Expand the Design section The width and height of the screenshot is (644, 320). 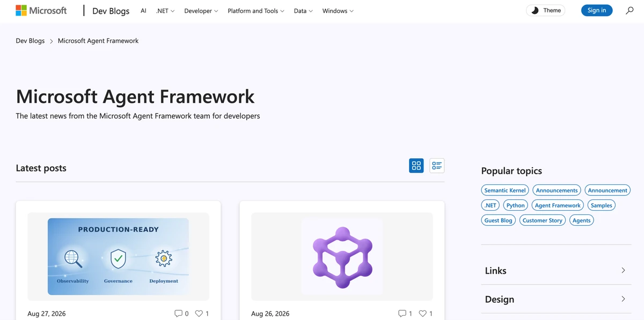556,299
